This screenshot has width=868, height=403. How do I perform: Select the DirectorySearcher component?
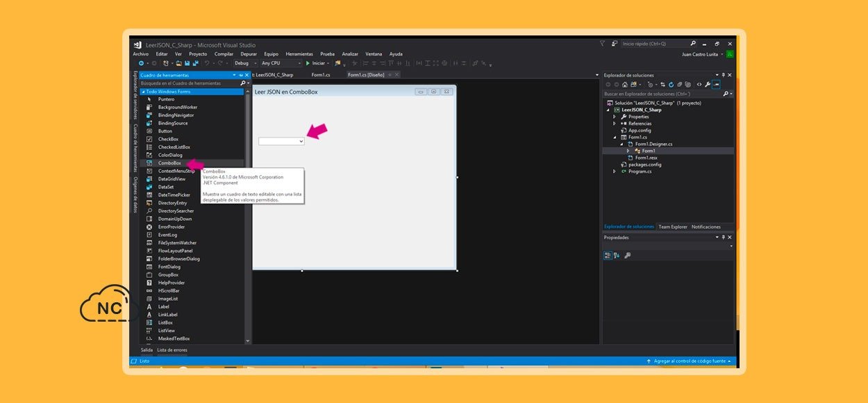click(x=176, y=211)
